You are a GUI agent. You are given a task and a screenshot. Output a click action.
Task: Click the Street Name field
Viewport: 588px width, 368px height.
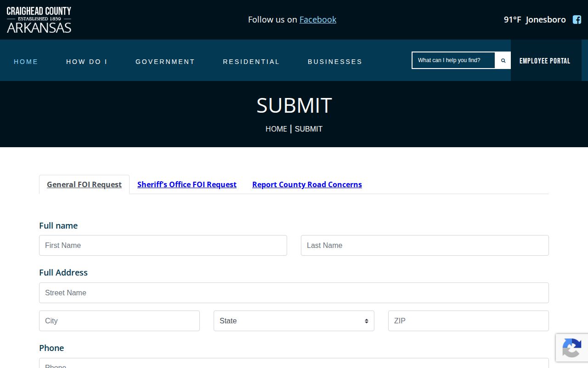tap(294, 293)
